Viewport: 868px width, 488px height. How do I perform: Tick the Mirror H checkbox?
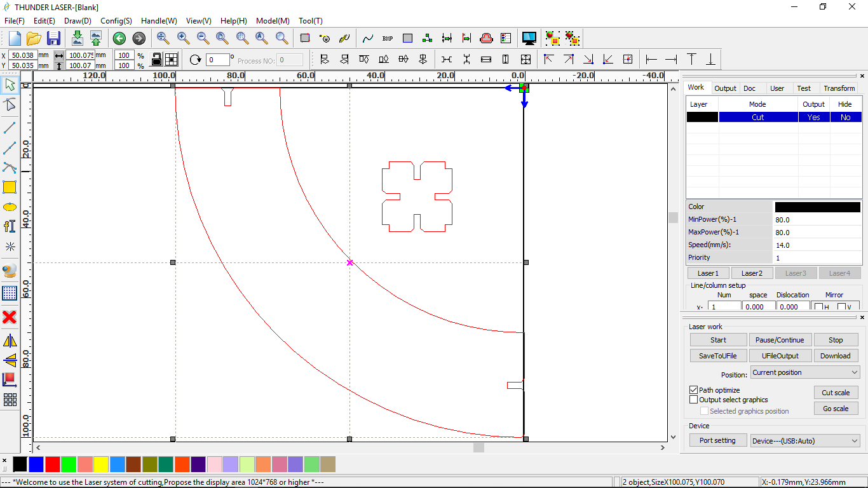click(819, 308)
